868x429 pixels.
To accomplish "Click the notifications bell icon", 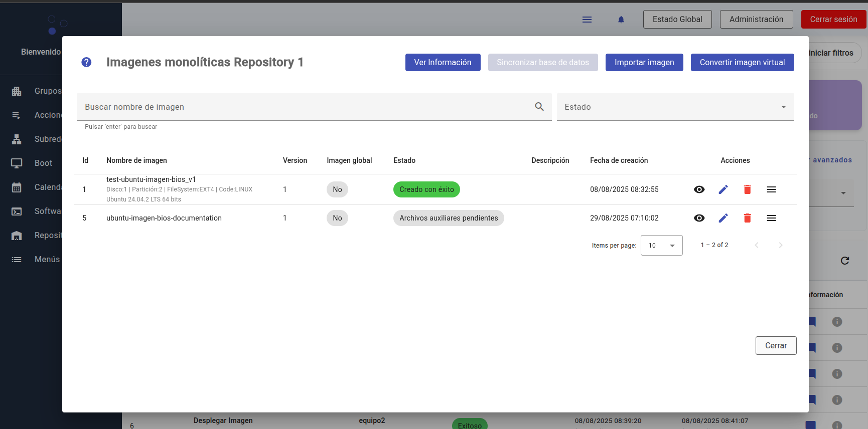I will 621,20.
